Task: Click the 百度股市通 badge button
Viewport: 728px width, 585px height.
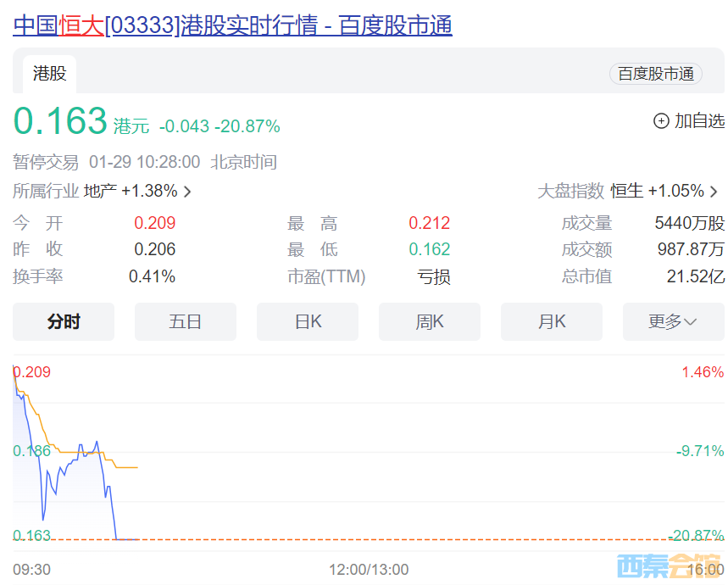Action: (655, 74)
